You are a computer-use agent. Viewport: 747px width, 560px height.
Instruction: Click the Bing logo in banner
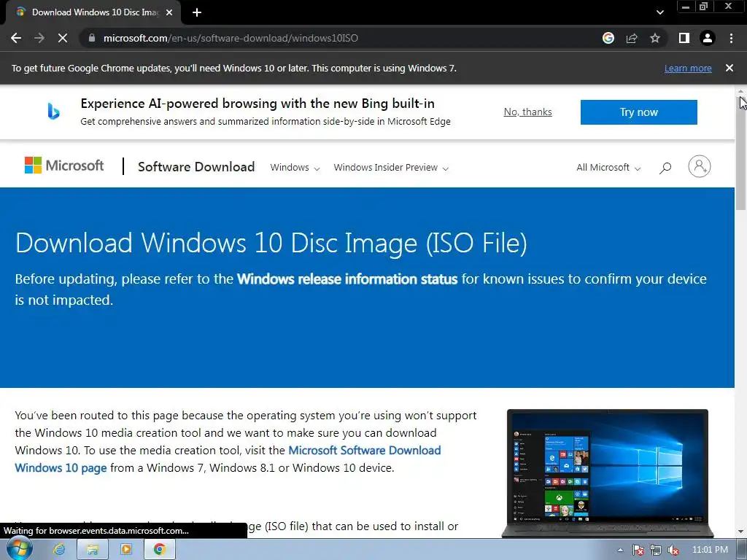coord(53,112)
